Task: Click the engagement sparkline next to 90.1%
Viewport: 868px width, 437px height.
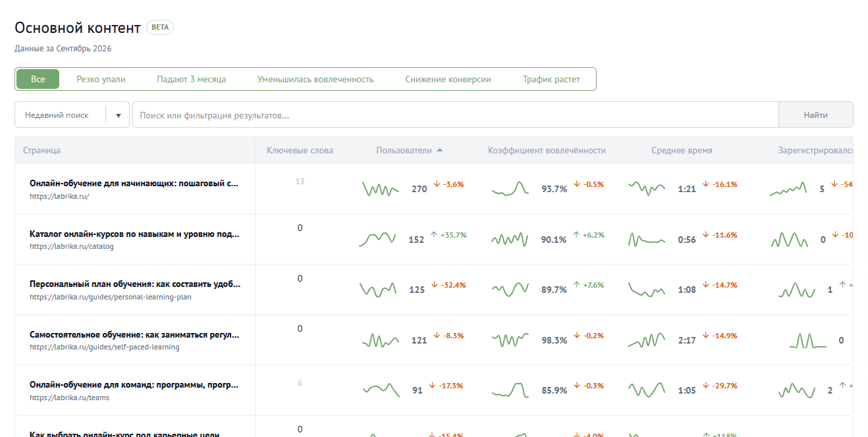Action: pyautogui.click(x=510, y=240)
